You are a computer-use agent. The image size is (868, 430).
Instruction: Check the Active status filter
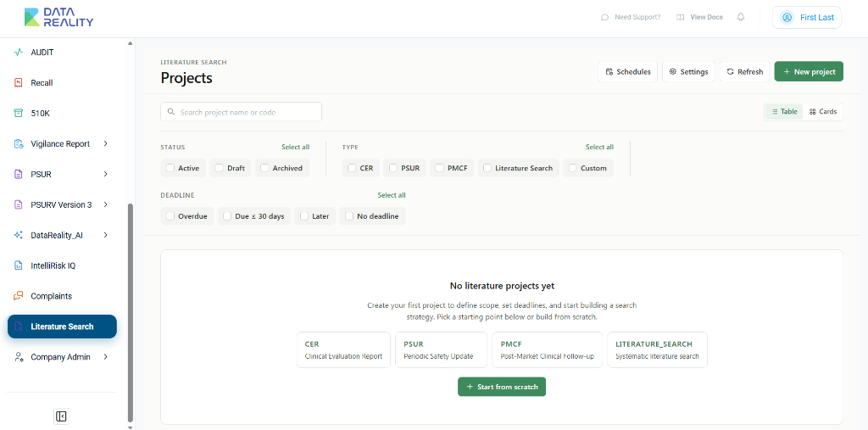pos(170,168)
